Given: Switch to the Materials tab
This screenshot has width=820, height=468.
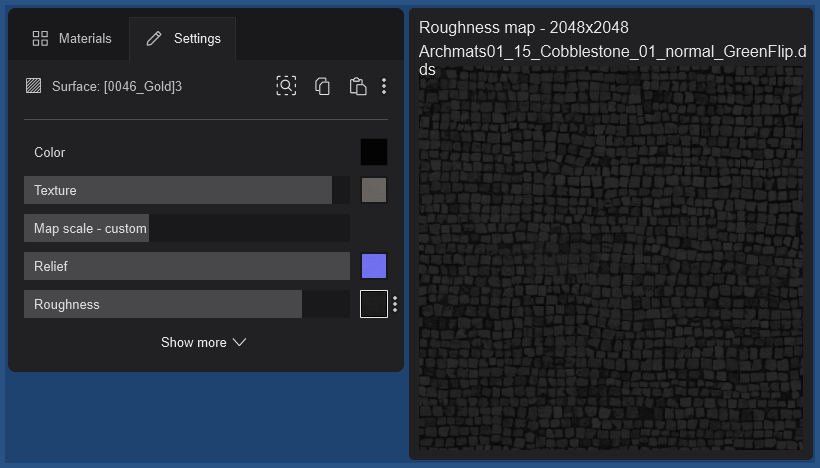Looking at the screenshot, I should (x=72, y=38).
